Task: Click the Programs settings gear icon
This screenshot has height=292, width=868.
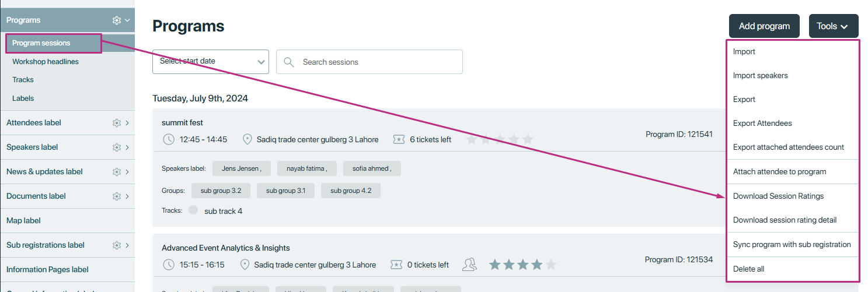Action: [117, 20]
